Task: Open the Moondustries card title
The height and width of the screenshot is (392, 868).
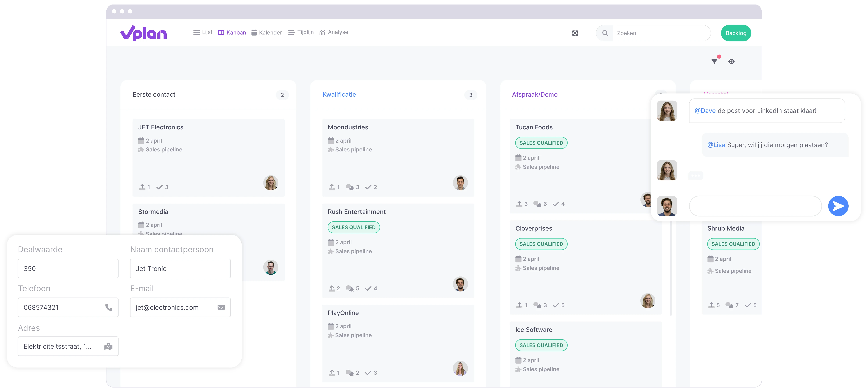Action: tap(348, 127)
